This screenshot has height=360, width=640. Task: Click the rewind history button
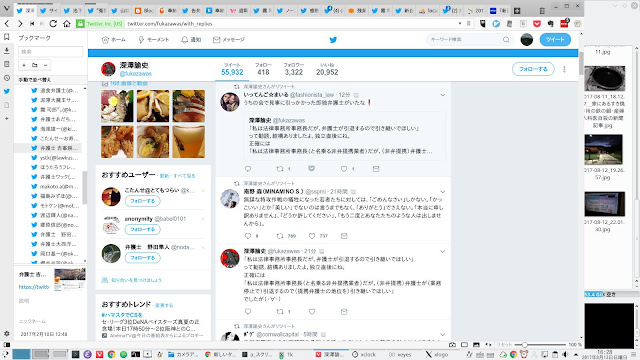tap(32, 24)
